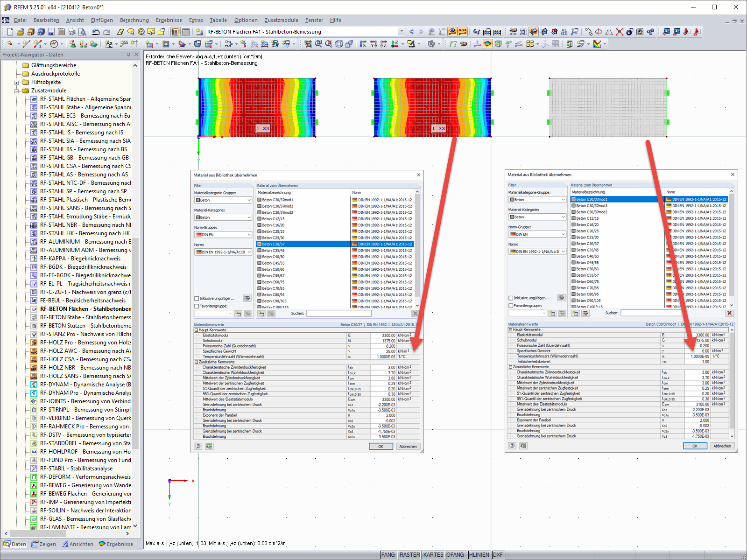
Task: Toggle the show results eye icon
Action: pos(452,32)
